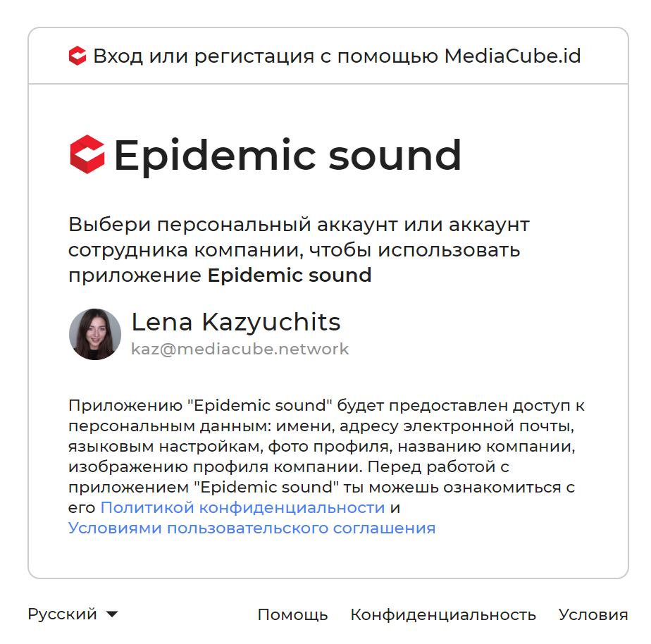Open the Политикой конфиденциальности link
This screenshot has width=651, height=644.
[243, 507]
